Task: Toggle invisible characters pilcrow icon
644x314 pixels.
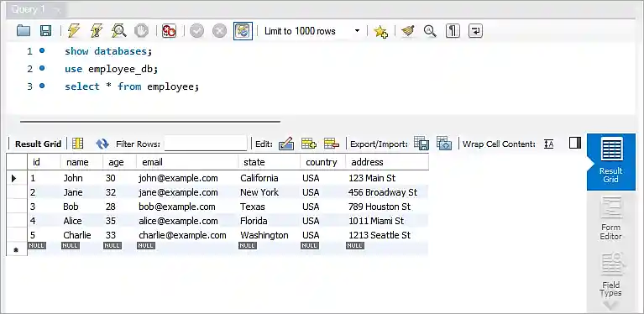Action: tap(453, 31)
